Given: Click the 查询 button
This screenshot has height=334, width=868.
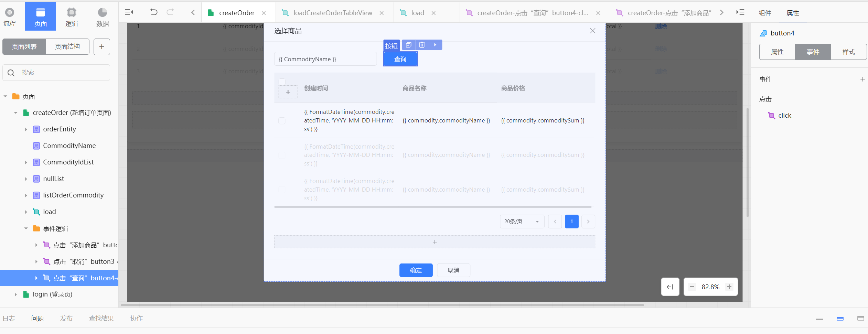Looking at the screenshot, I should [400, 59].
